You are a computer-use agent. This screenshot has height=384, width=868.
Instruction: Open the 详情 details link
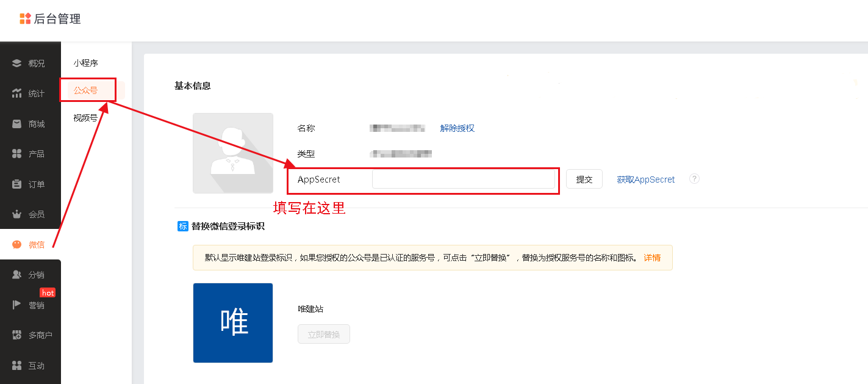point(652,258)
